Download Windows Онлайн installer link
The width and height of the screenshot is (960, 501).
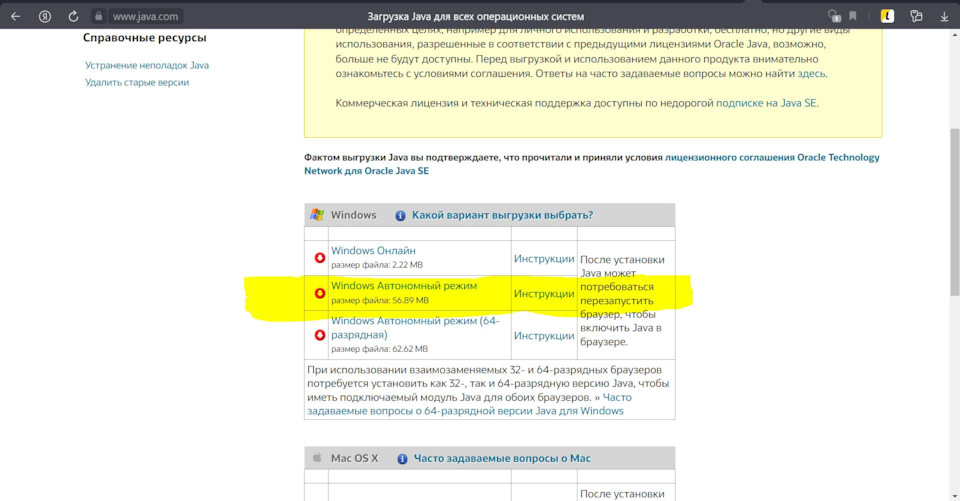(x=373, y=250)
